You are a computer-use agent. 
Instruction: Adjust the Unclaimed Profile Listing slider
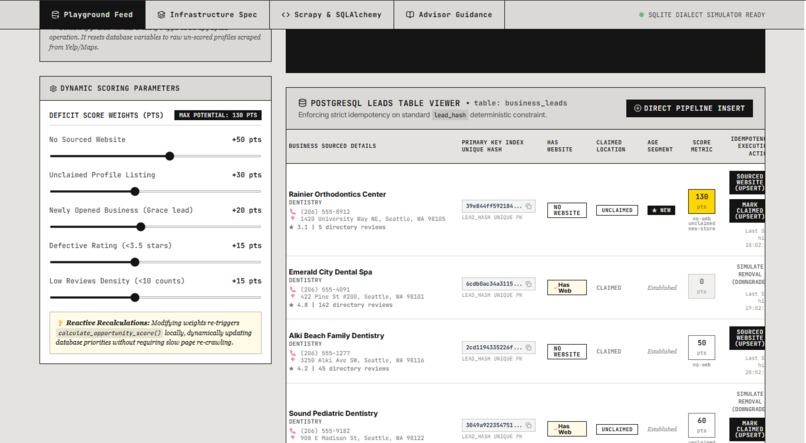click(155, 191)
